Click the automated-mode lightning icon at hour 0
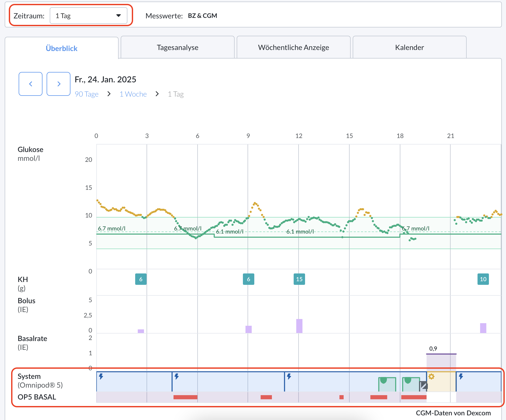The width and height of the screenshot is (506, 420). coord(101,376)
